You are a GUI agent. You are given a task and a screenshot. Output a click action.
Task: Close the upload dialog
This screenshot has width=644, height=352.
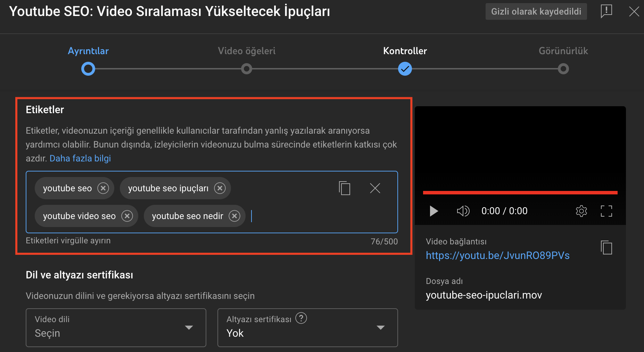point(634,11)
